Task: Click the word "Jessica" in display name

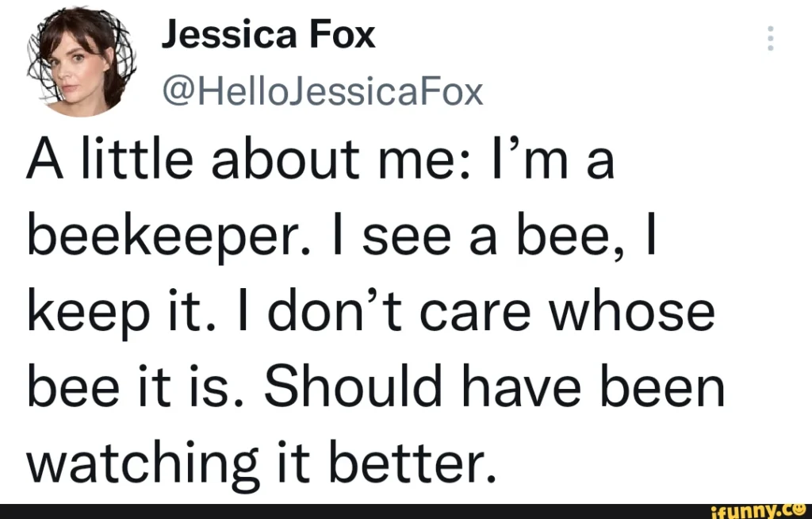Action: pos(229,36)
